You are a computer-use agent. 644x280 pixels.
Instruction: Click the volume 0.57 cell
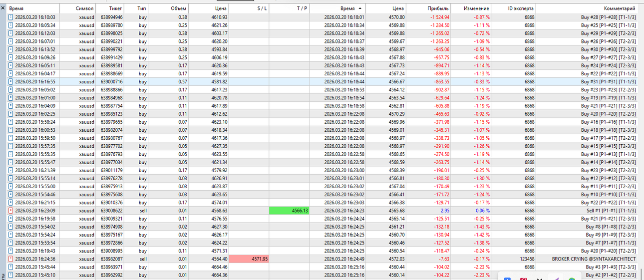(x=169, y=82)
